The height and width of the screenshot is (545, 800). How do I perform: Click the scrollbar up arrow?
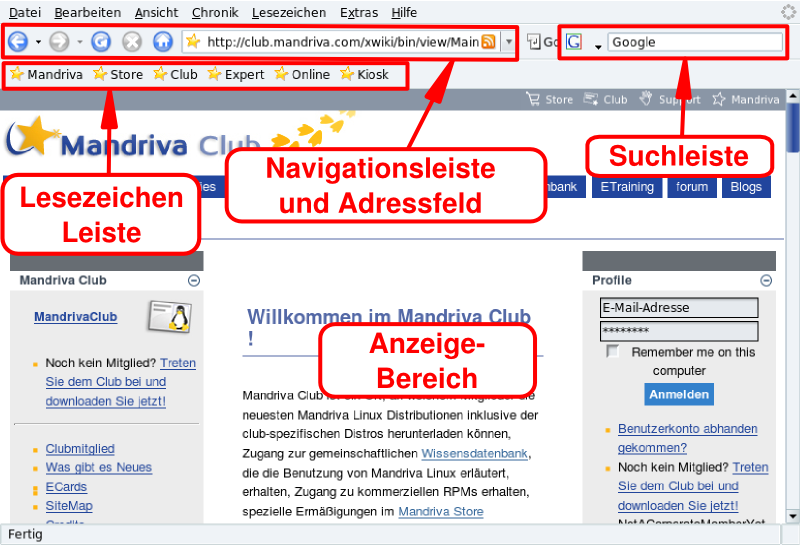[792, 95]
